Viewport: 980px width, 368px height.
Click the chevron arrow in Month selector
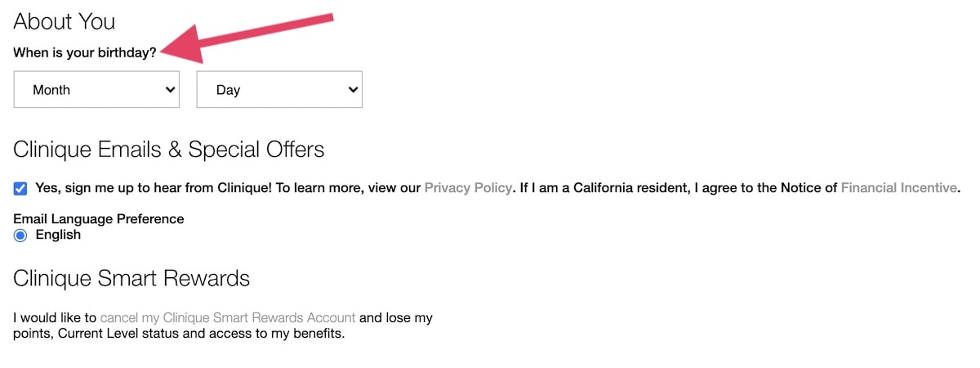click(170, 90)
